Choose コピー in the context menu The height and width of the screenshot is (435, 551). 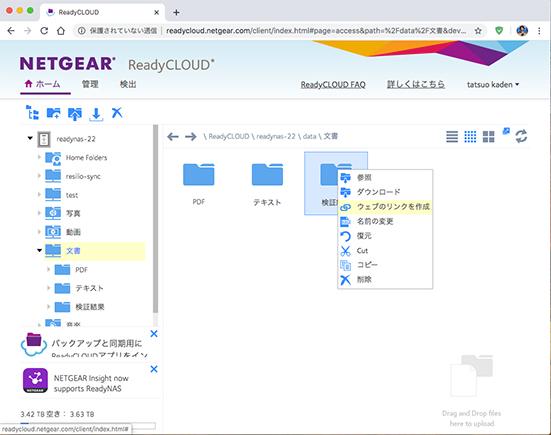[x=385, y=265]
